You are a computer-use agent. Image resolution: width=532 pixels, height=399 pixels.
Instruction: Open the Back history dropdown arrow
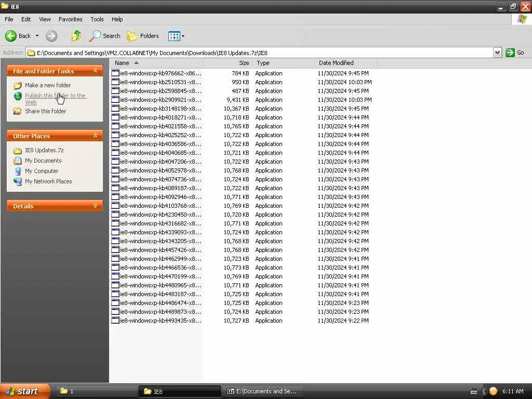coord(37,36)
